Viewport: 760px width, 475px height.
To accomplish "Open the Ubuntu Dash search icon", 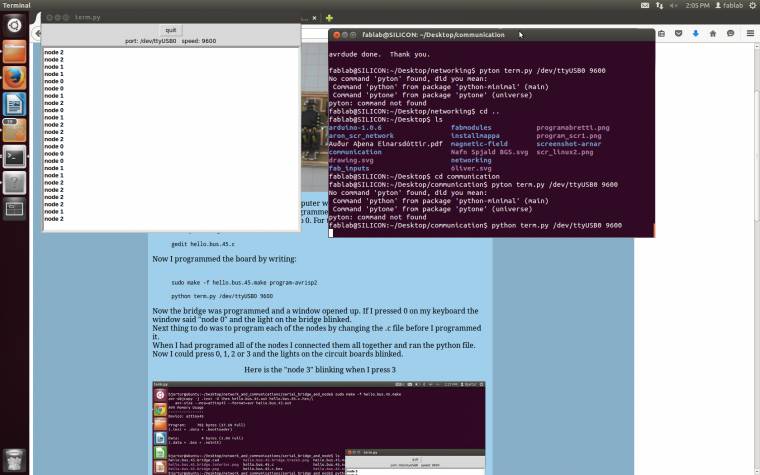I will point(14,25).
